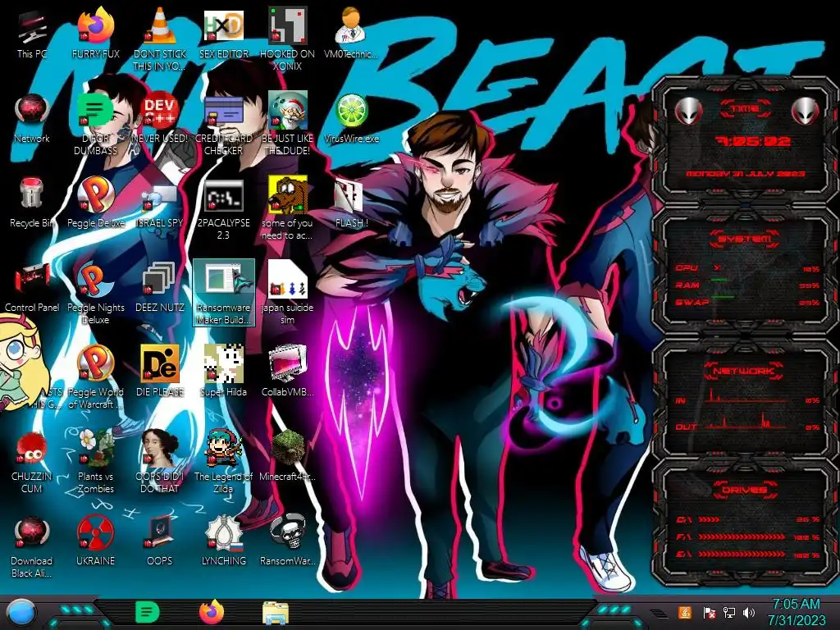Image resolution: width=840 pixels, height=630 pixels.
Task: Click the RAM usage row in SYSTEM gadget
Action: [747, 285]
